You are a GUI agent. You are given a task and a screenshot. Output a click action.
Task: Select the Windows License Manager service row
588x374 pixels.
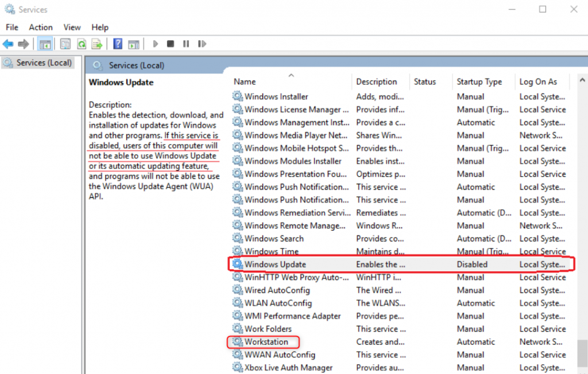click(401, 110)
